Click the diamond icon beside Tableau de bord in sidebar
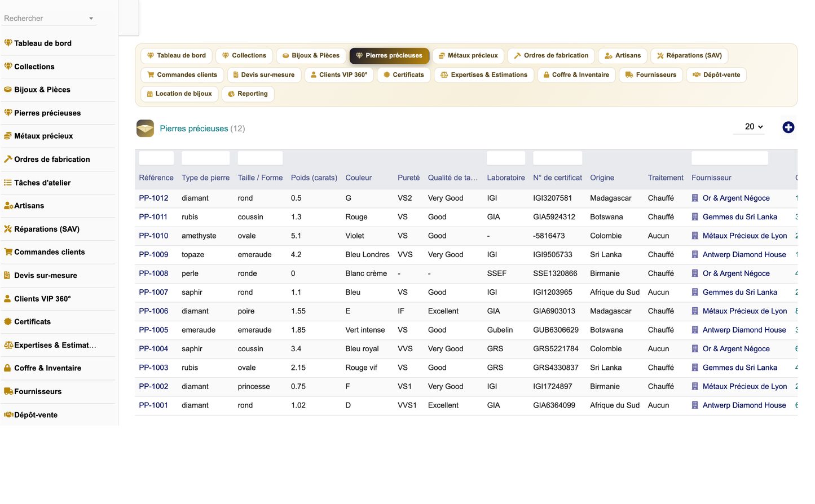 pos(8,43)
